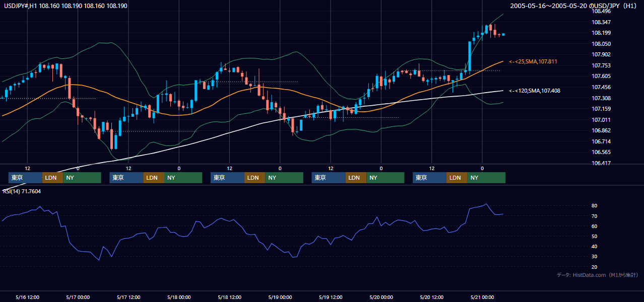Click the 5/17 00:00 time axis label
Viewport: 644px width, 302px height.
(78, 297)
